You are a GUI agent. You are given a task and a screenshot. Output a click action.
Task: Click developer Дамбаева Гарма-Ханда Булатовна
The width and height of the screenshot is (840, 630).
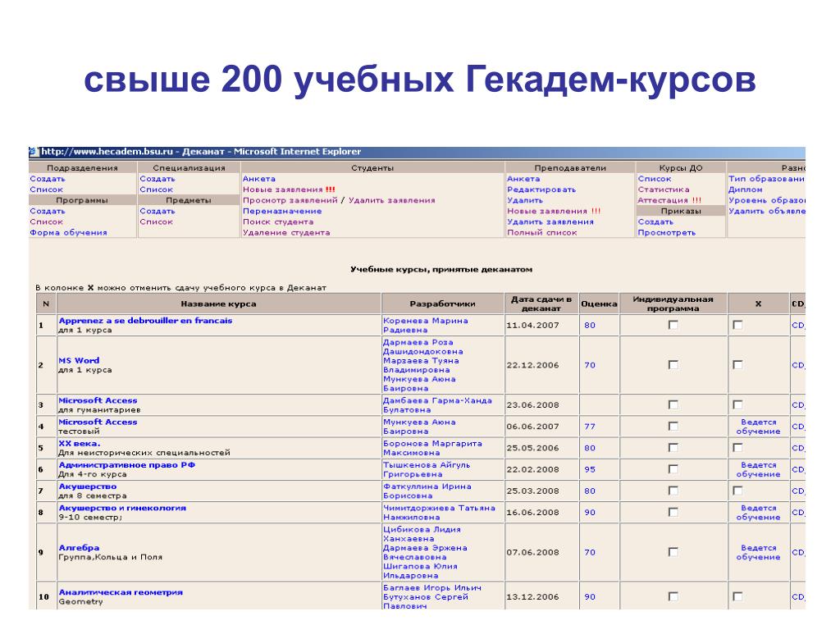tap(437, 405)
